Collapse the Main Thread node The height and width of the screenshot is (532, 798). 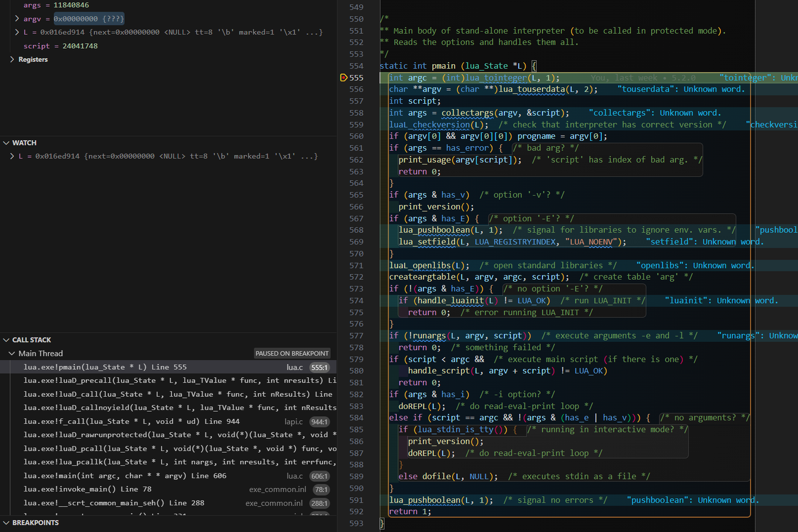pyautogui.click(x=12, y=354)
